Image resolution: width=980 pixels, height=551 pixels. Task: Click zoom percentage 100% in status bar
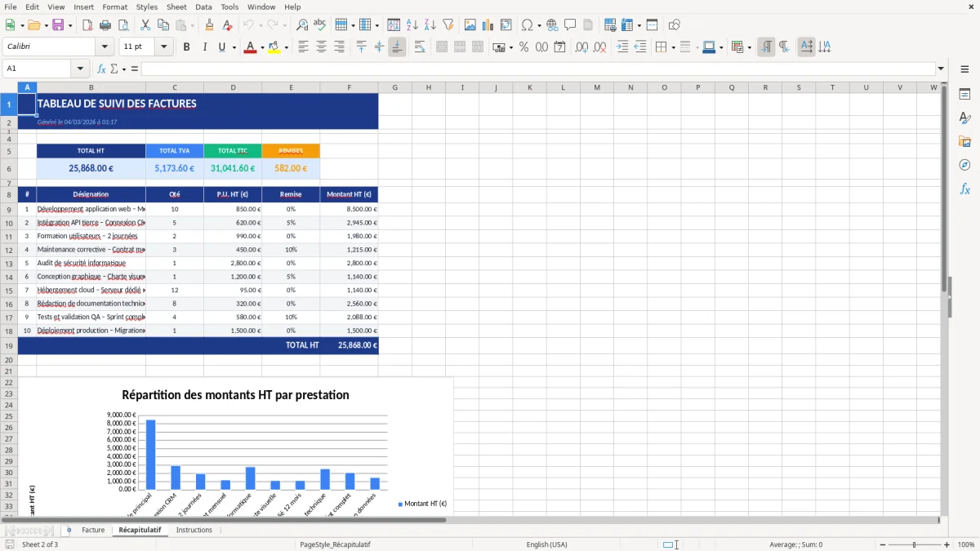pyautogui.click(x=966, y=544)
